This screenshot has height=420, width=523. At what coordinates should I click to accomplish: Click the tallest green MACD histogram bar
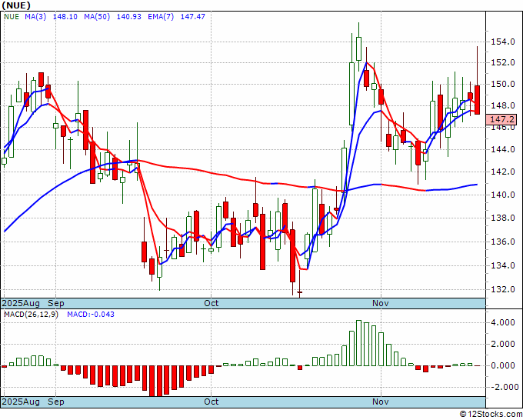359,343
